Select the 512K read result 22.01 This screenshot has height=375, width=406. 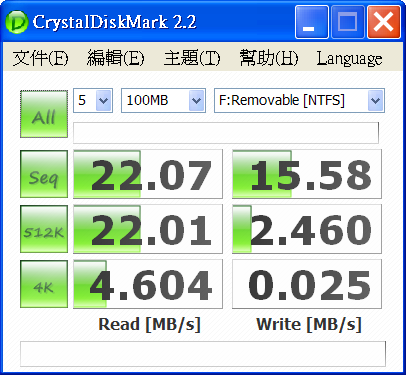click(148, 229)
